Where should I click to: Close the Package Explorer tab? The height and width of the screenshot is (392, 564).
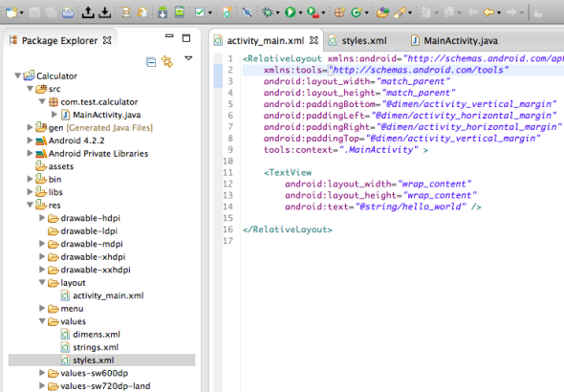click(x=107, y=40)
